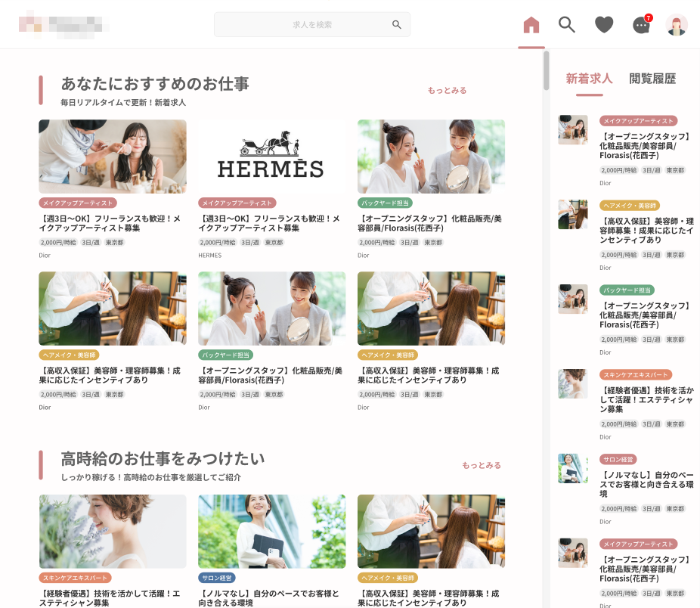Open the lavender woman job image in 高時給 section
The image size is (700, 608).
click(113, 532)
